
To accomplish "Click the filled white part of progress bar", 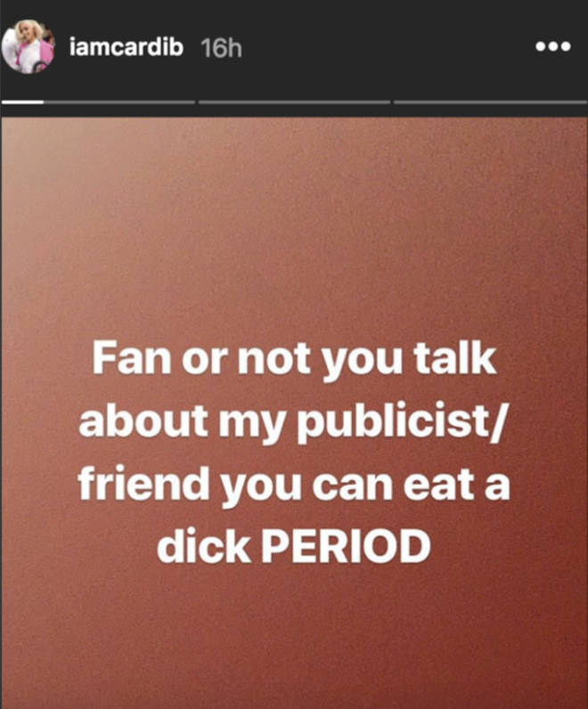I will [x=22, y=102].
